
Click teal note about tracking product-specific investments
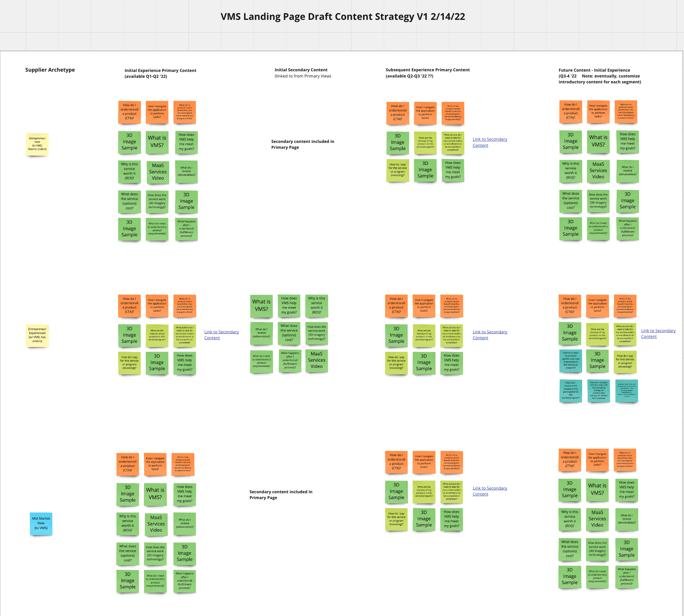pos(570,360)
